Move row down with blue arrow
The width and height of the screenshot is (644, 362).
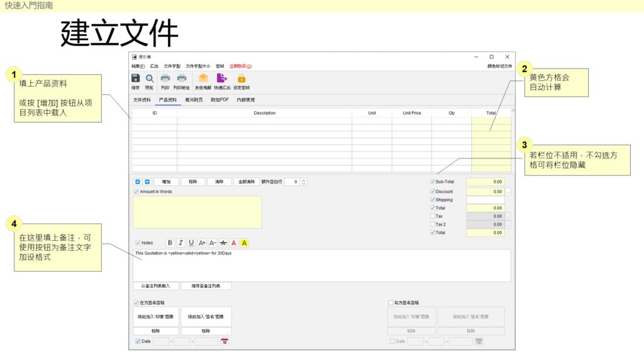147,182
